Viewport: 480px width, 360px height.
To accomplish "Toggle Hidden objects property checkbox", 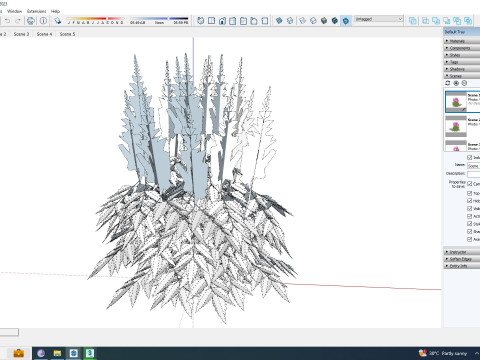I will [469, 201].
